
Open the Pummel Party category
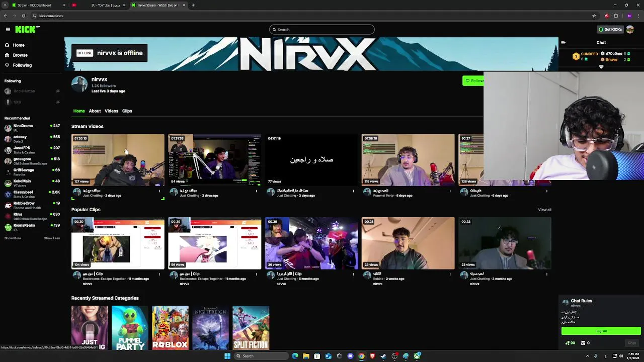point(130,328)
